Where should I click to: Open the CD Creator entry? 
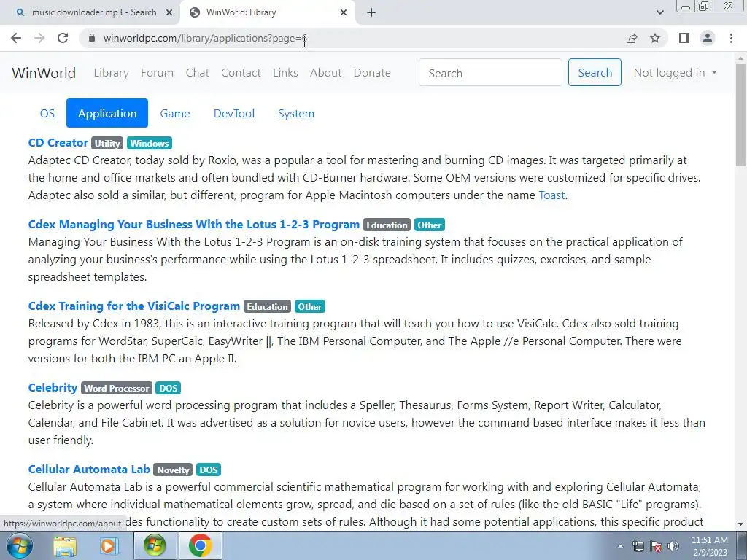pyautogui.click(x=58, y=143)
